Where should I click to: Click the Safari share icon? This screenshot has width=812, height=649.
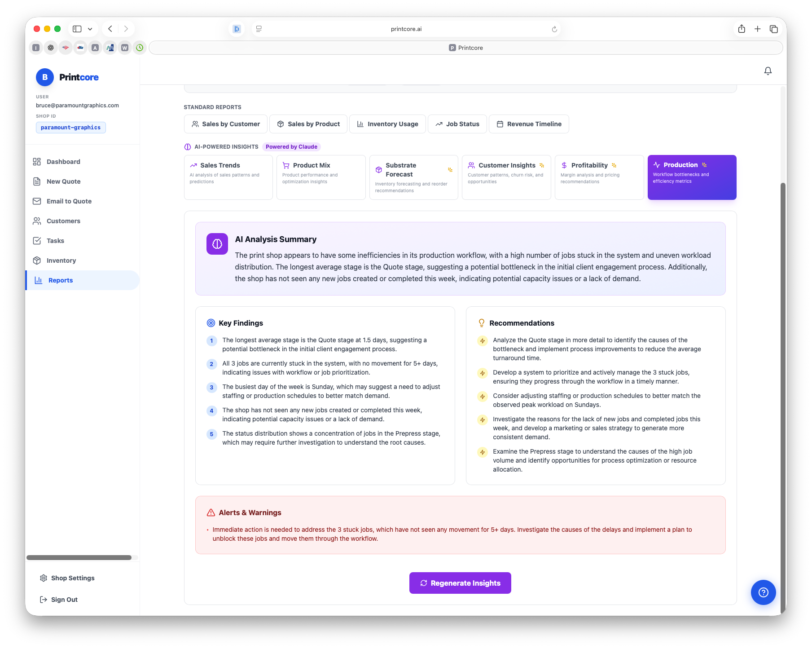pyautogui.click(x=741, y=29)
